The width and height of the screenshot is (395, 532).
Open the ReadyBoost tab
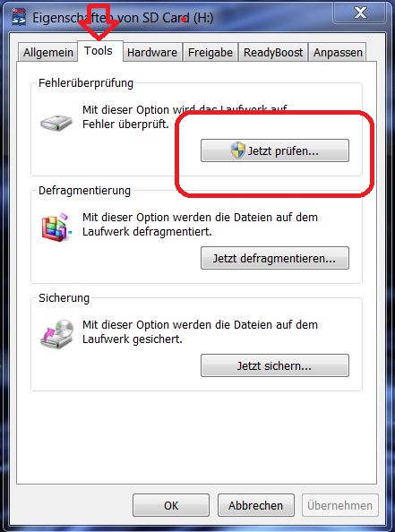[273, 53]
